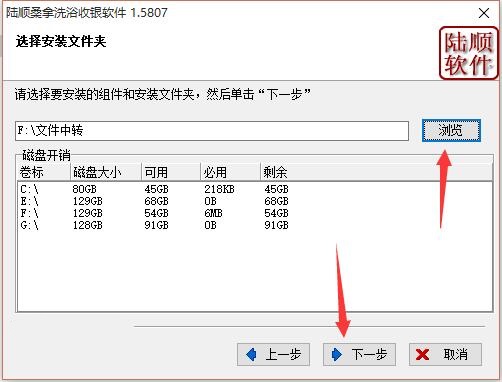Click the 选择安装文件夹 heading

pos(61,42)
